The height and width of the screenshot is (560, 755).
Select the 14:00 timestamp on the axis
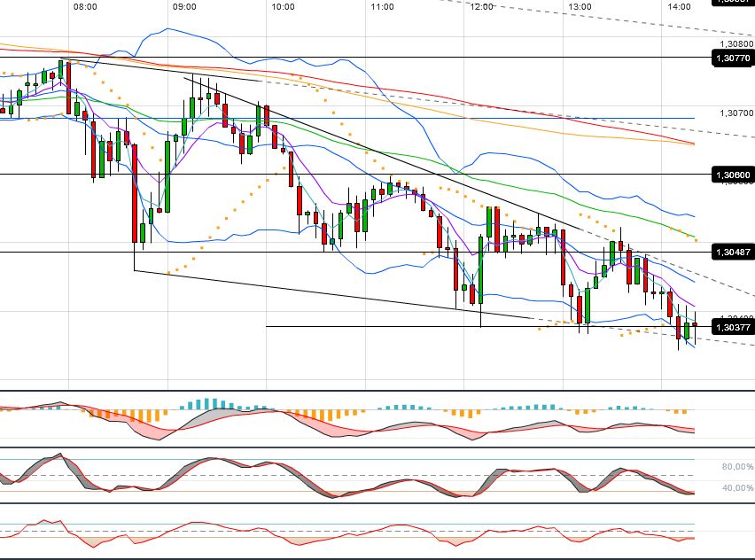(679, 6)
